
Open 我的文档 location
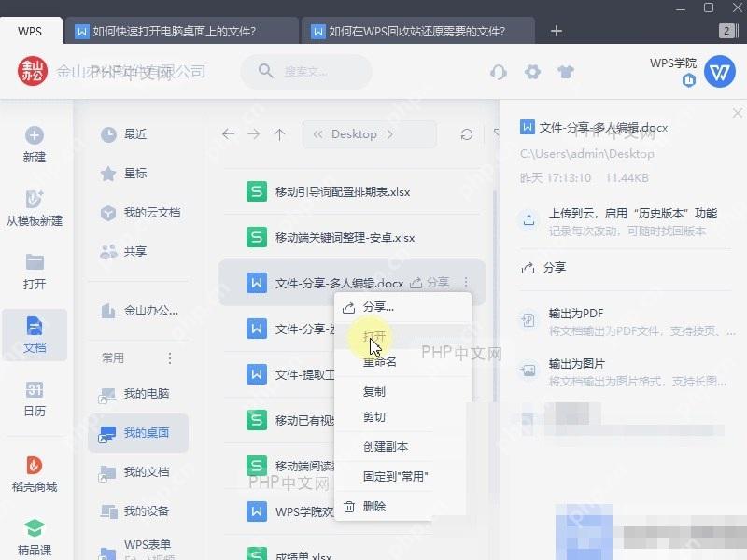(138, 472)
